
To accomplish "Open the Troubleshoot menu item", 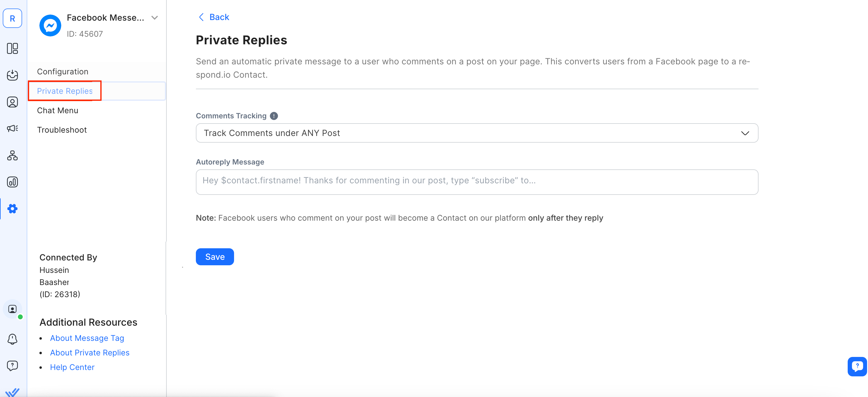I will [x=62, y=130].
